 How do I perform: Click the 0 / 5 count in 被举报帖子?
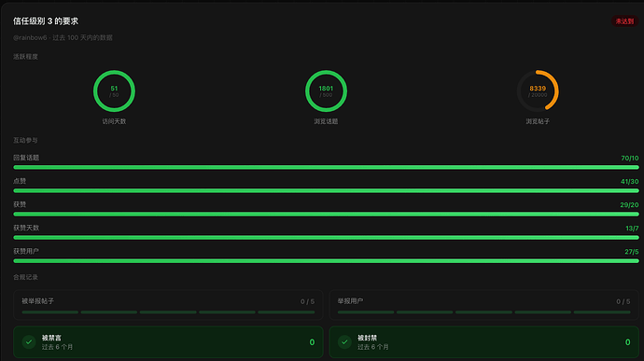click(x=307, y=301)
